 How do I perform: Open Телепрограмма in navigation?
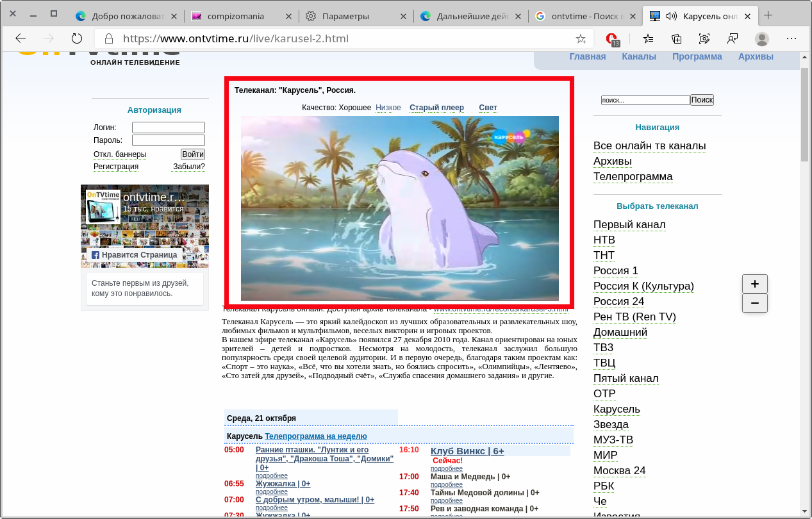pos(633,177)
